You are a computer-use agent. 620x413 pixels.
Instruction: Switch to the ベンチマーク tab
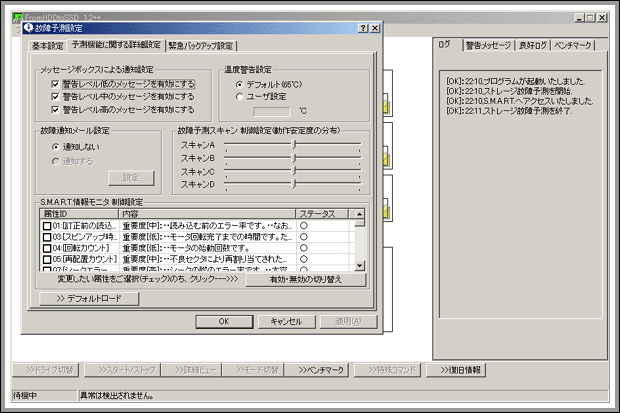(x=573, y=45)
